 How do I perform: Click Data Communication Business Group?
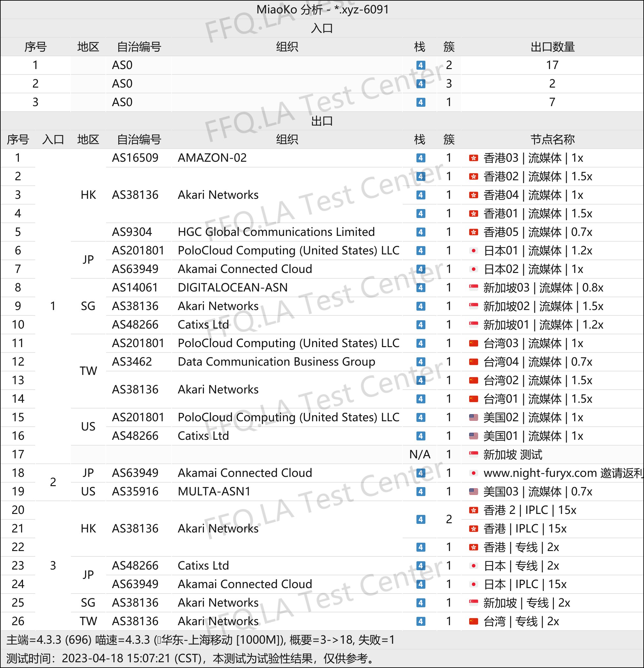pyautogui.click(x=276, y=361)
